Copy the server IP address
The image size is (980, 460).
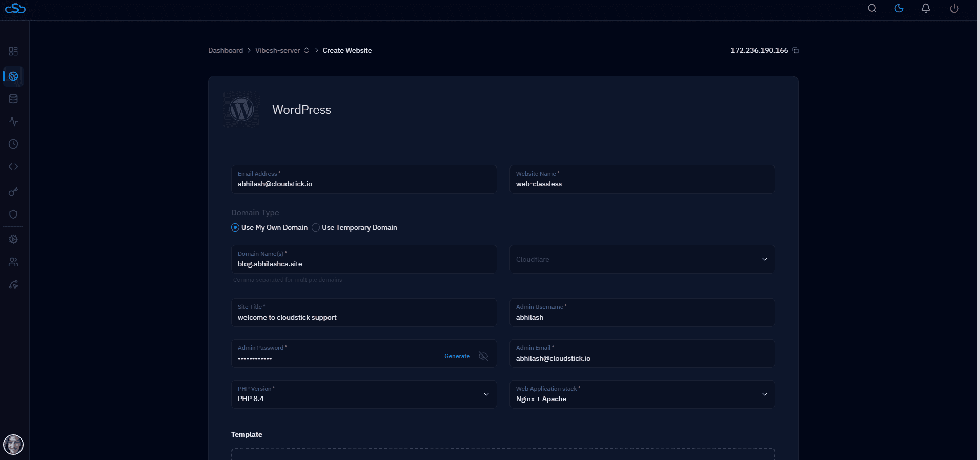795,50
